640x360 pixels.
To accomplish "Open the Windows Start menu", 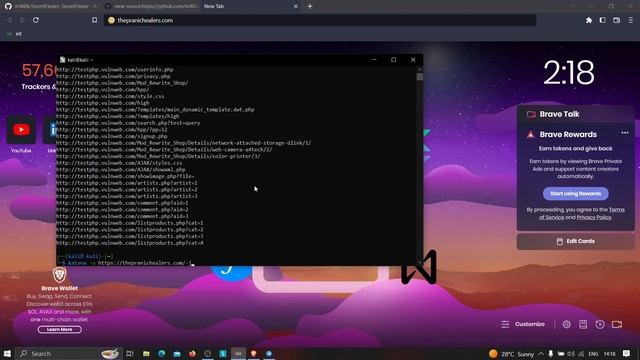I will tap(7, 353).
